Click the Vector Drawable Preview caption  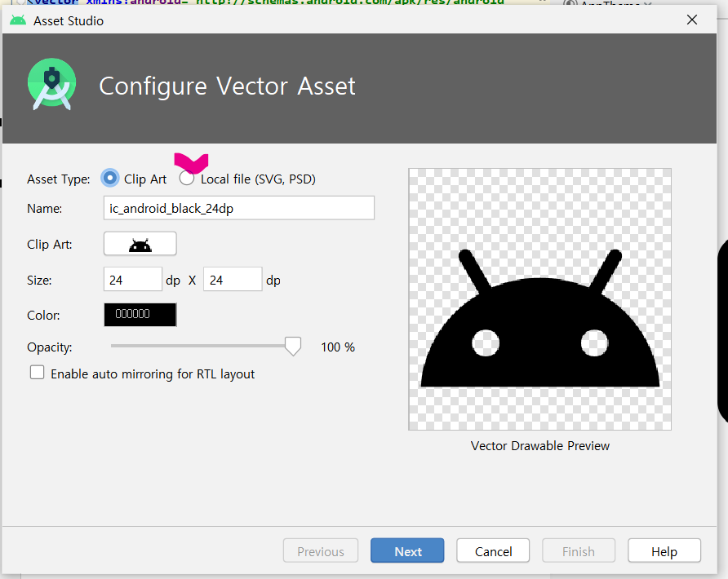point(540,446)
